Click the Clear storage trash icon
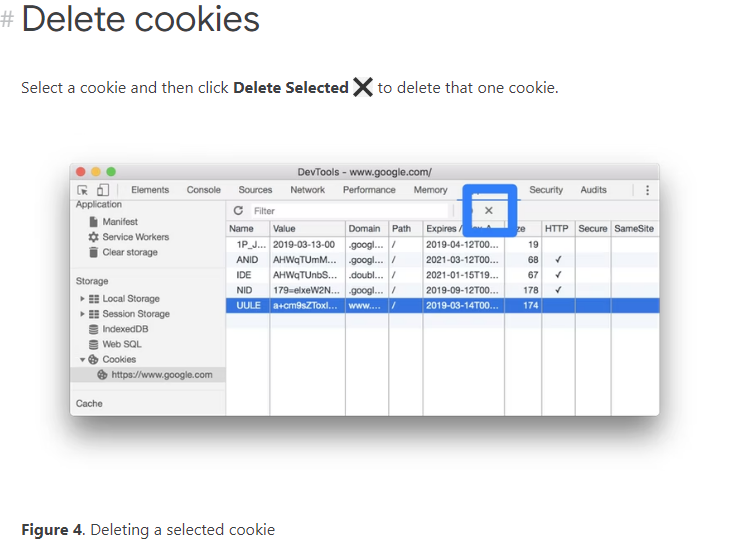Image resolution: width=740 pixels, height=548 pixels. pos(94,252)
